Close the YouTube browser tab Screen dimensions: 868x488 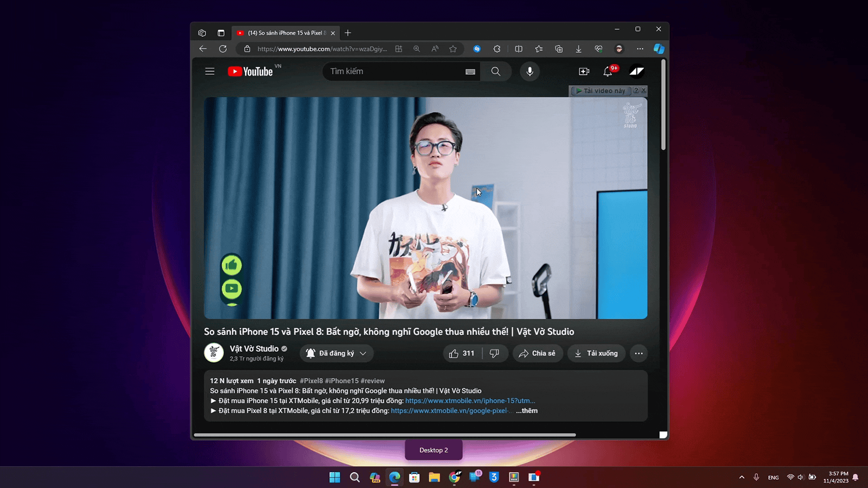[333, 33]
